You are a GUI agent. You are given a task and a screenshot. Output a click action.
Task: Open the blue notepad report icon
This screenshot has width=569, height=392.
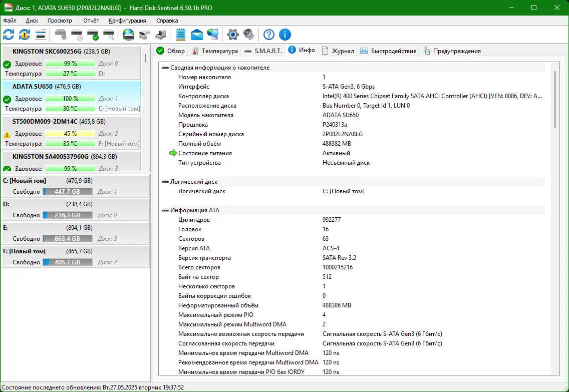181,35
